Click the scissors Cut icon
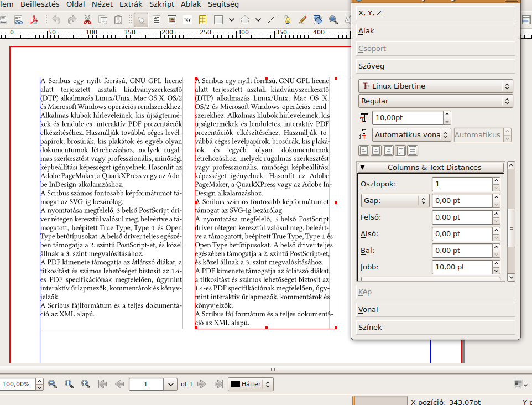Screen dimensions: 532x405 87,20
